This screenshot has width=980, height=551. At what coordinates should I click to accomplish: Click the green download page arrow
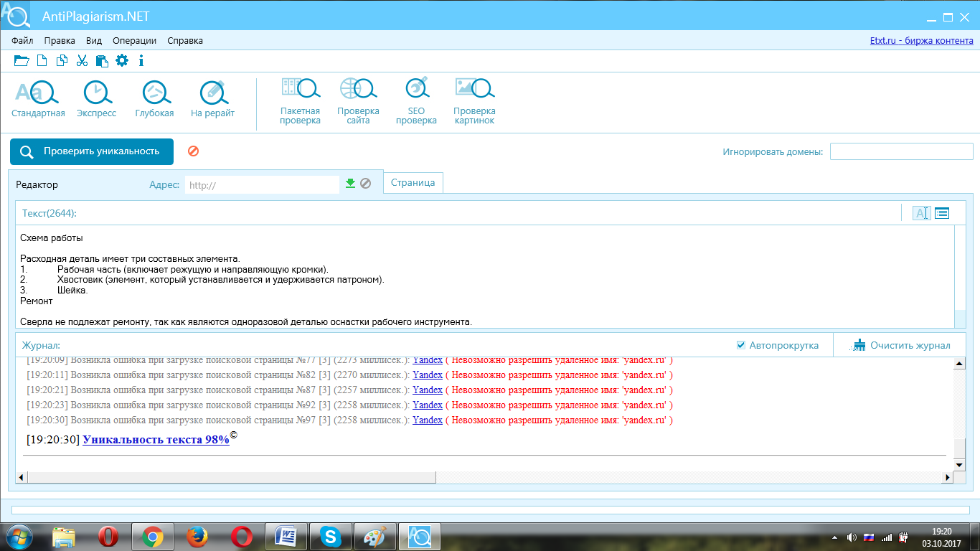[x=350, y=184]
